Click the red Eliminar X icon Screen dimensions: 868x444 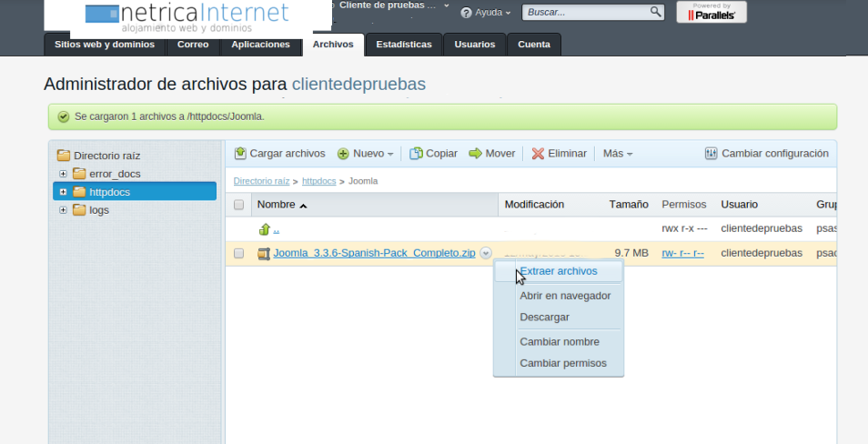538,154
